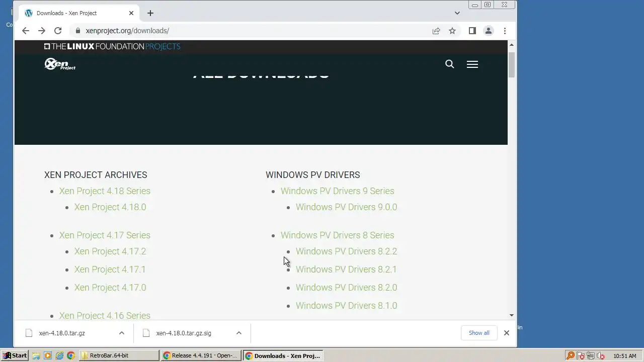Open the Chrome profile menu
This screenshot has width=644, height=362.
488,31
